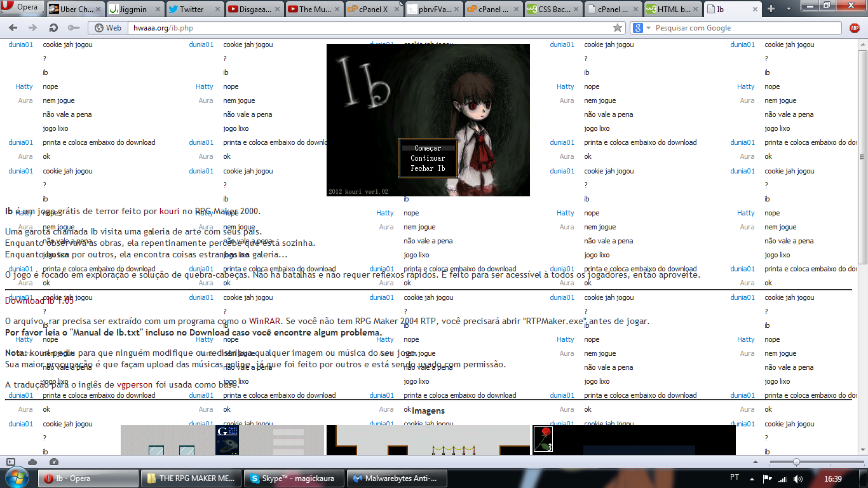The height and width of the screenshot is (488, 868).
Task: Open the Windows Start button
Action: click(x=17, y=478)
